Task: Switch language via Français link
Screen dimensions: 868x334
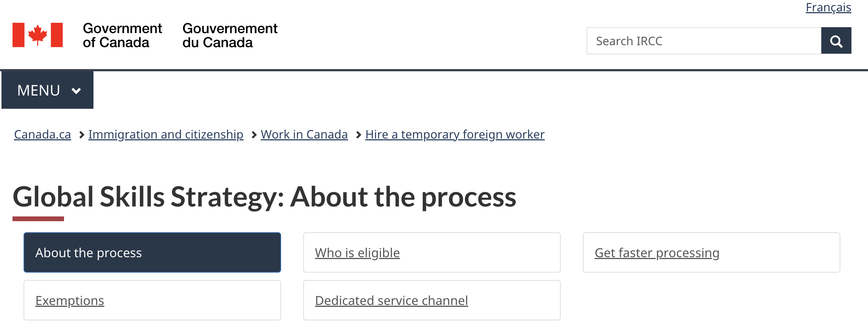Action: (828, 7)
